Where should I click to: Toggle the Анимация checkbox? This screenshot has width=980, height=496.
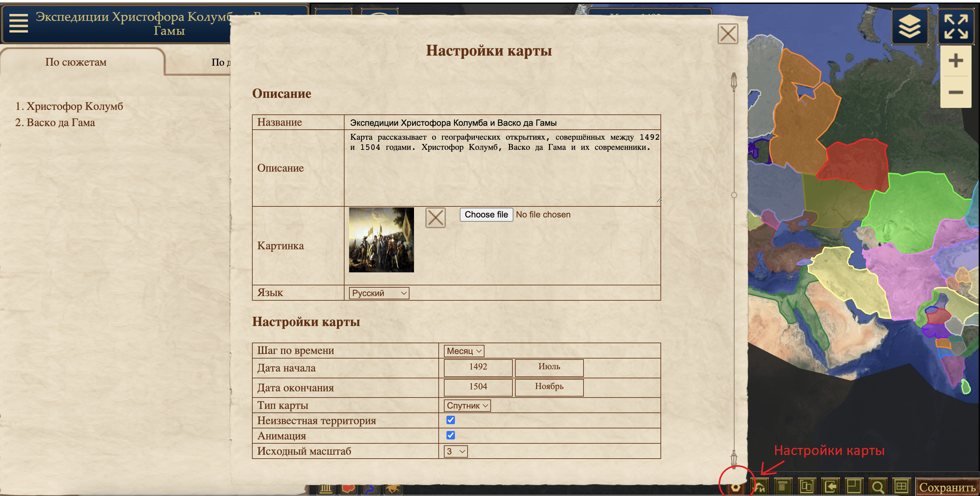450,435
